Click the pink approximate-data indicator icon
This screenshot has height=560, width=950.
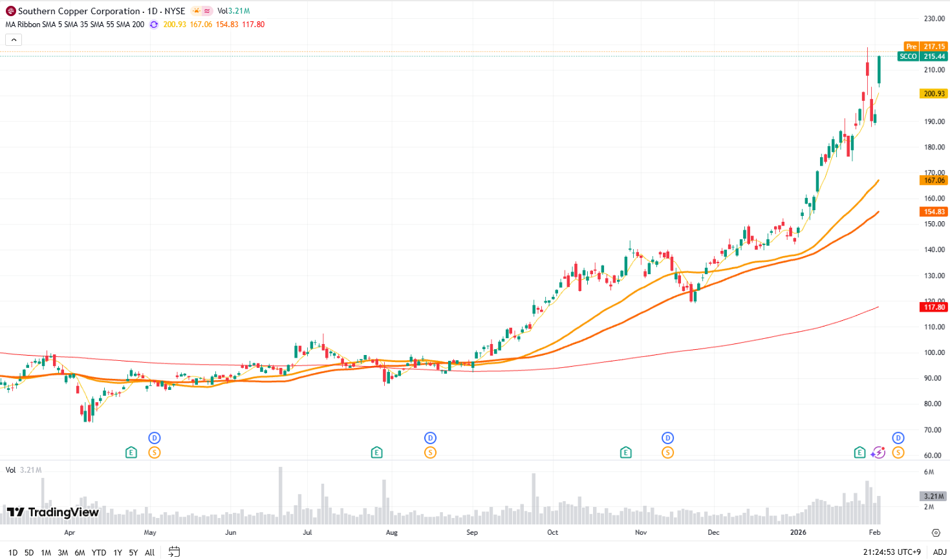[x=207, y=11]
